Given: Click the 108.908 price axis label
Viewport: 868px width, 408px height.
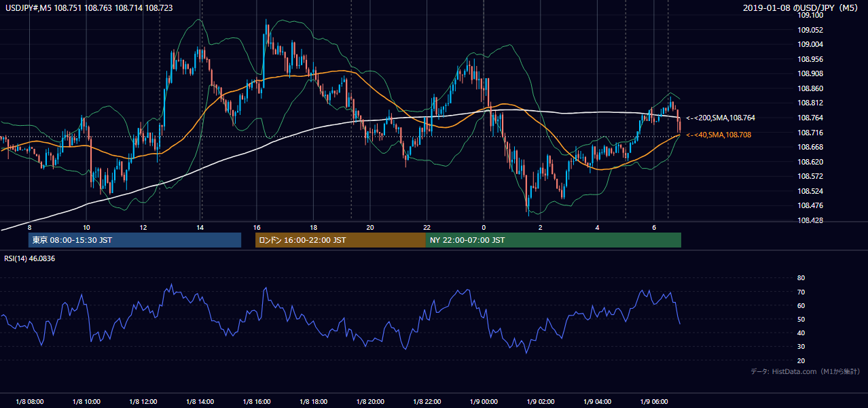Looking at the screenshot, I should [x=810, y=73].
